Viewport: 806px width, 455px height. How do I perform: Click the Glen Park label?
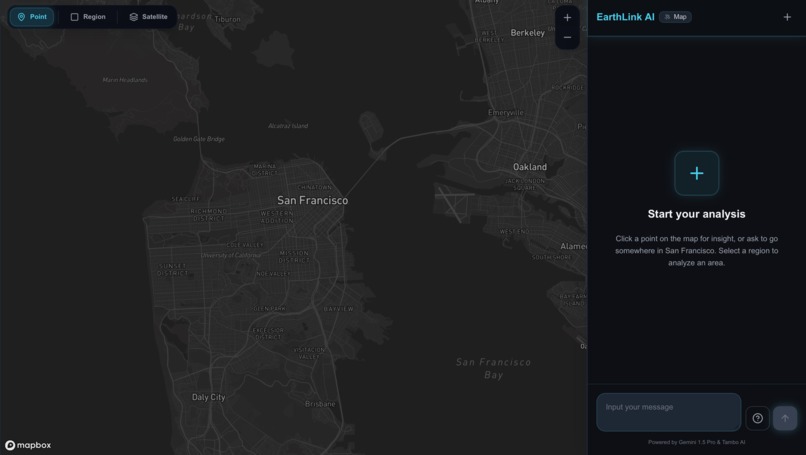point(270,309)
